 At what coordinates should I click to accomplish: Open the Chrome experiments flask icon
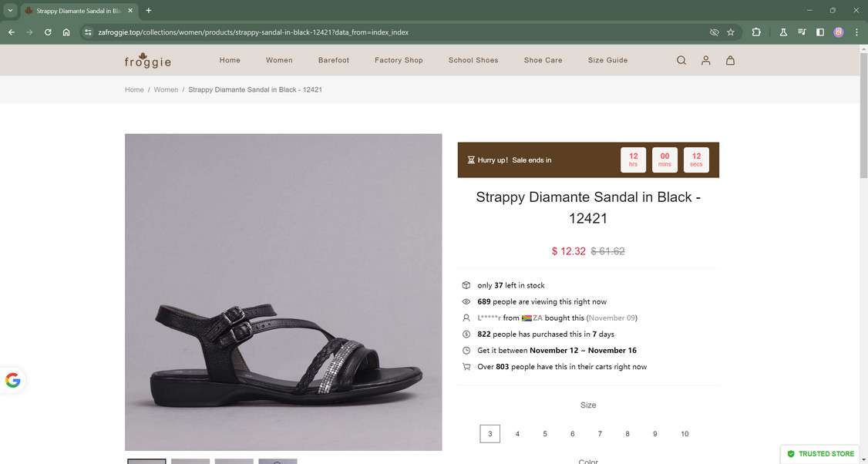(x=783, y=32)
